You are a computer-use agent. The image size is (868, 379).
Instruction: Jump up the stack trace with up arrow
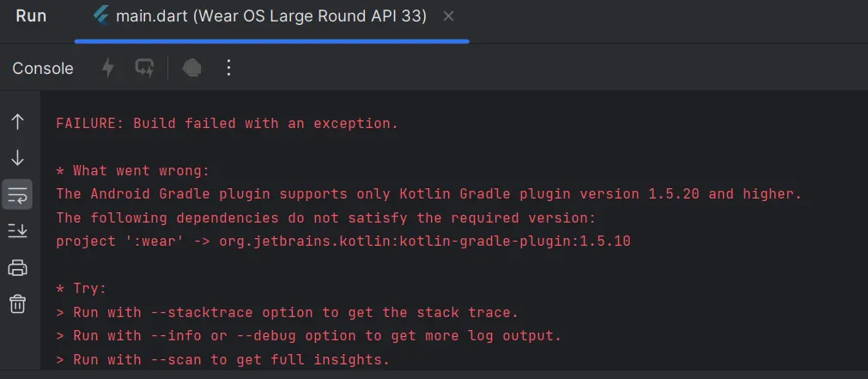[x=18, y=122]
